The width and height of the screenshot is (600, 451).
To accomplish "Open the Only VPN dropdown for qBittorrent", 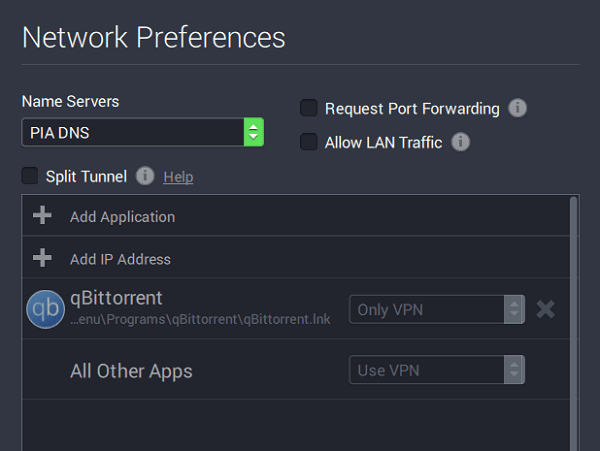I will pyautogui.click(x=437, y=309).
